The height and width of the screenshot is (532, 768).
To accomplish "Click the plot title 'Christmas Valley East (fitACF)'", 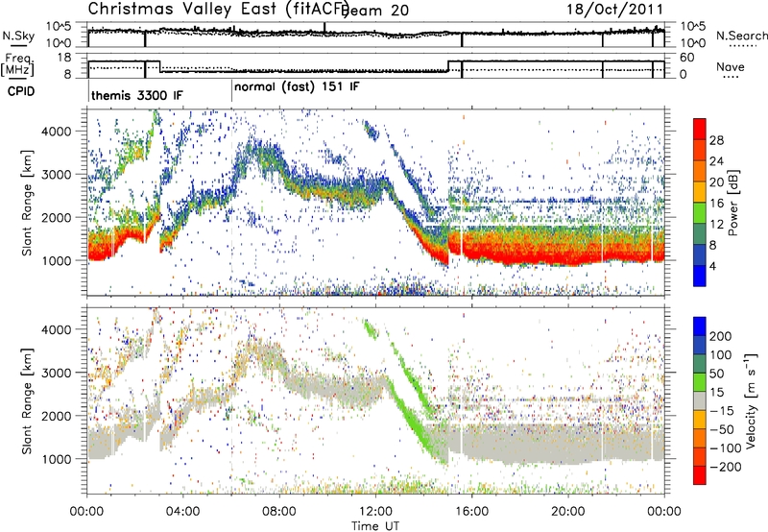I will (219, 9).
